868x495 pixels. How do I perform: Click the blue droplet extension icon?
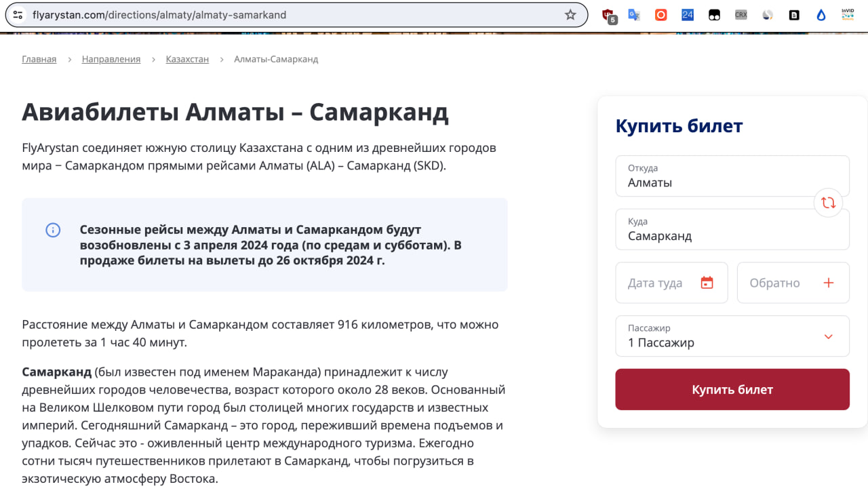click(x=821, y=15)
